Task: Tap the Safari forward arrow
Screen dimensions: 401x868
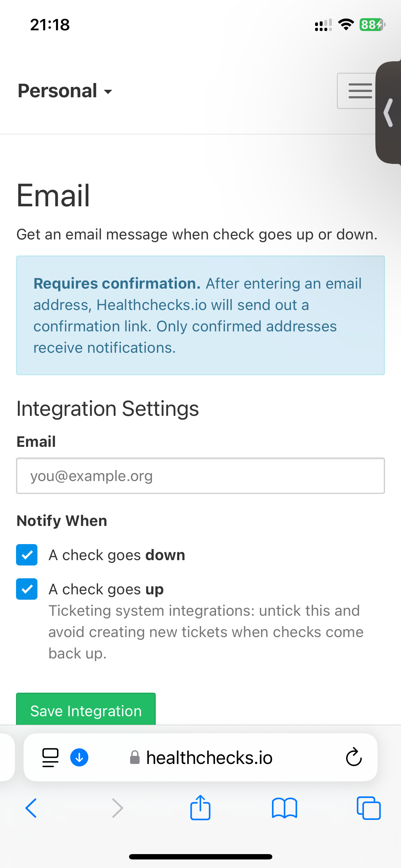Action: pos(117,808)
